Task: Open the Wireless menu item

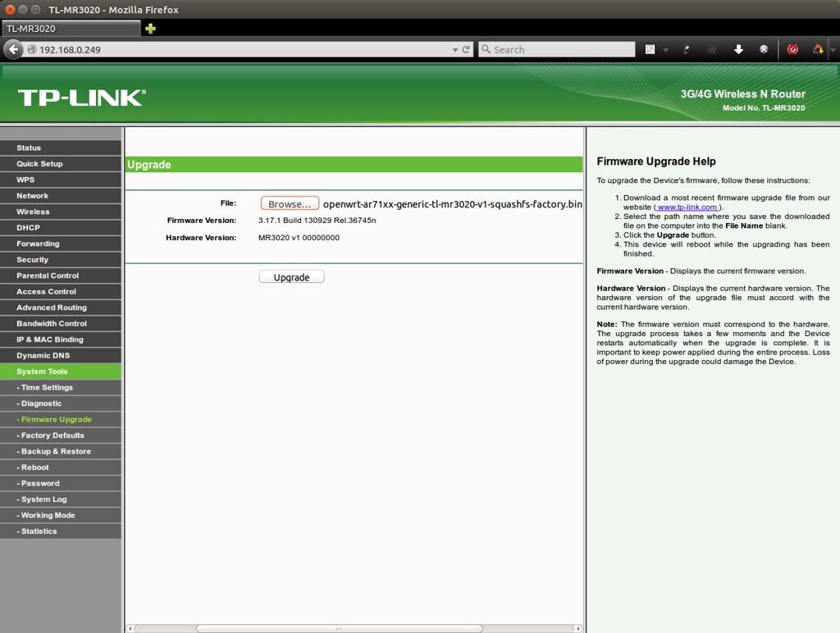Action: (x=61, y=212)
